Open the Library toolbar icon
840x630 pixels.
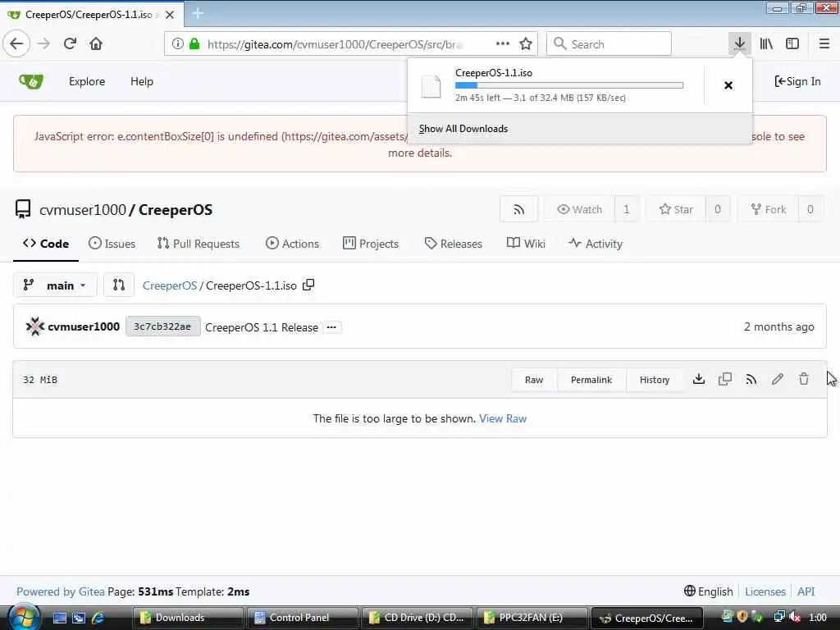(766, 44)
